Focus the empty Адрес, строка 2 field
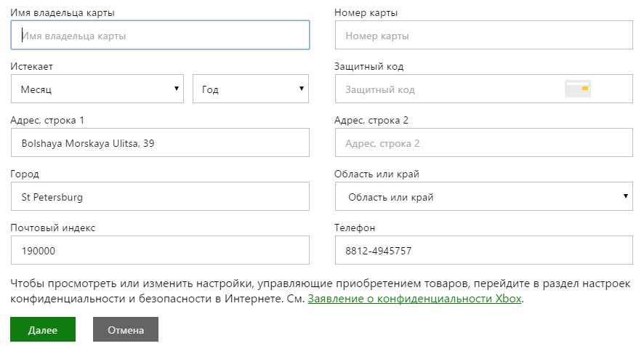This screenshot has height=346, width=644. point(483,143)
